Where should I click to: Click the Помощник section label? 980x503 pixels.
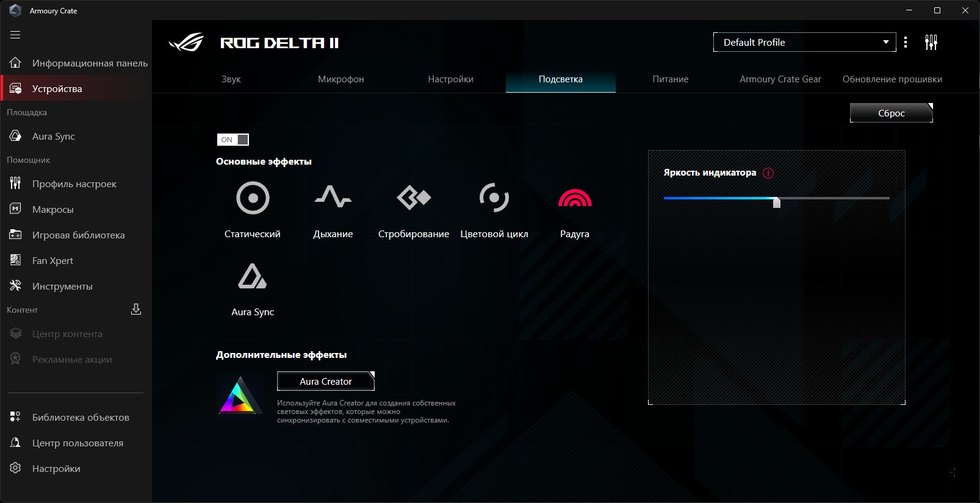pyautogui.click(x=29, y=160)
